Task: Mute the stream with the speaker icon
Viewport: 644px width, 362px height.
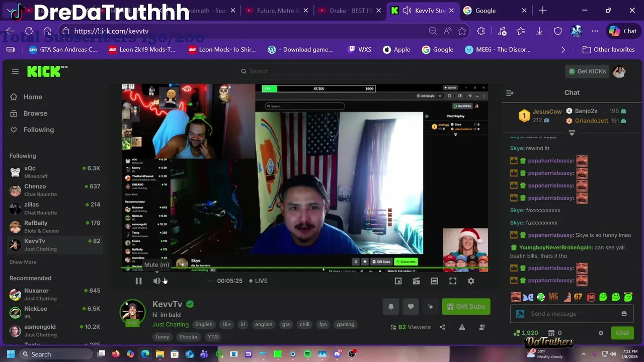Action: click(x=157, y=281)
